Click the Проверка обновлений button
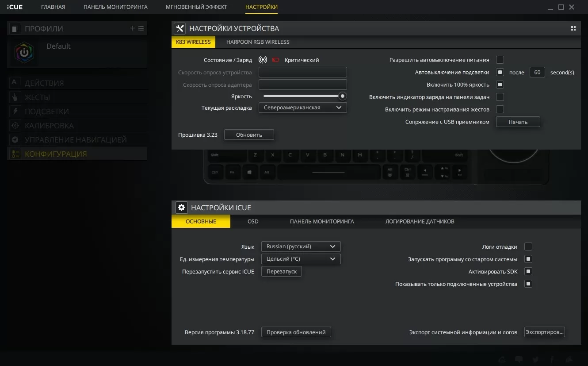The height and width of the screenshot is (366, 588). coord(296,332)
